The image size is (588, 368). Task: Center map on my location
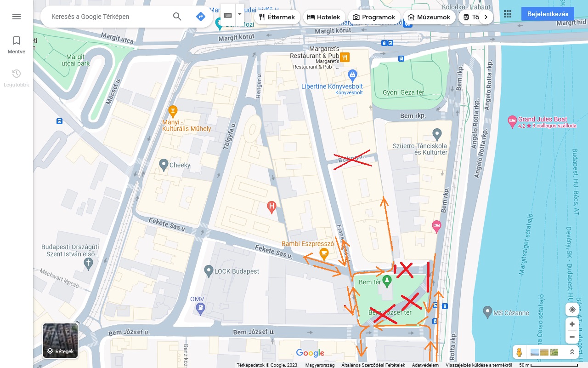[x=572, y=310]
